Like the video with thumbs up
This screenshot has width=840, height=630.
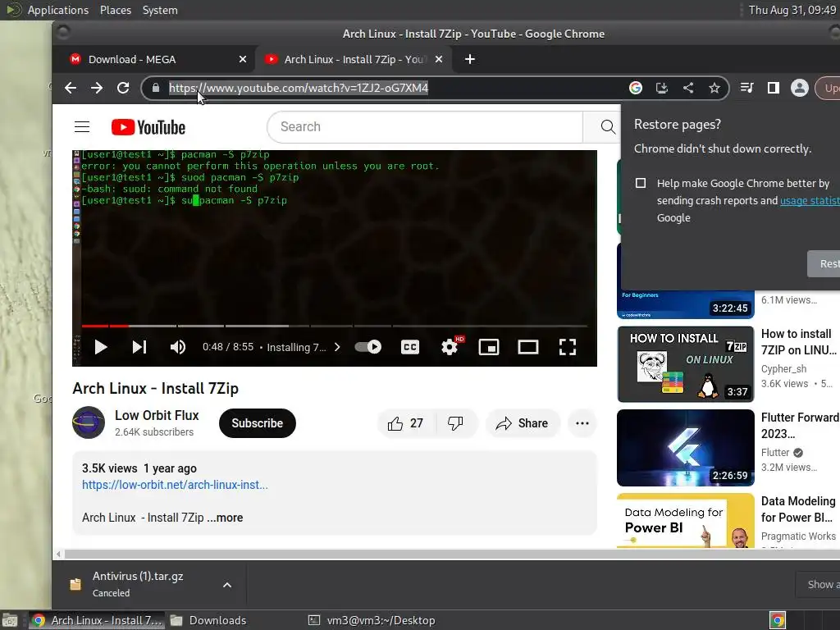click(406, 423)
